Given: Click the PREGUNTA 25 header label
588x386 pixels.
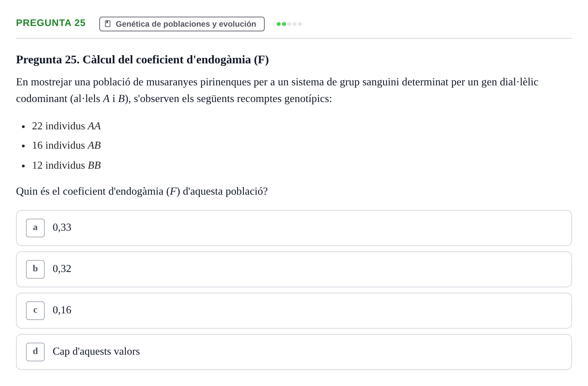Looking at the screenshot, I should coord(51,23).
